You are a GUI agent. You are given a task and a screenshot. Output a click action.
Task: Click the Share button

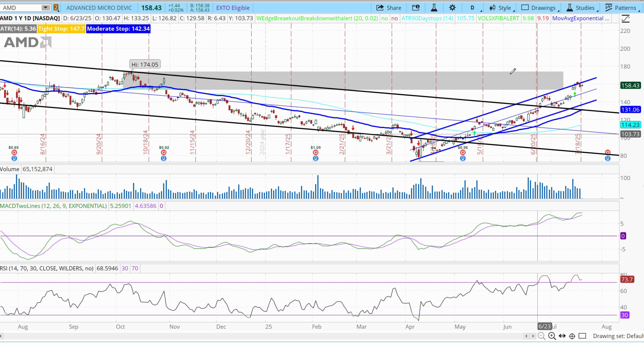(x=389, y=8)
